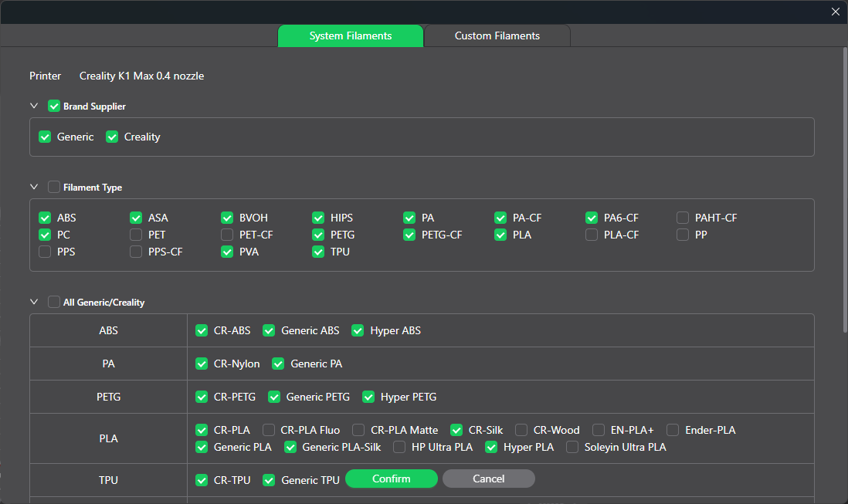Select the Soleyin Ultra PLA checkbox
Image resolution: width=848 pixels, height=504 pixels.
[572, 447]
